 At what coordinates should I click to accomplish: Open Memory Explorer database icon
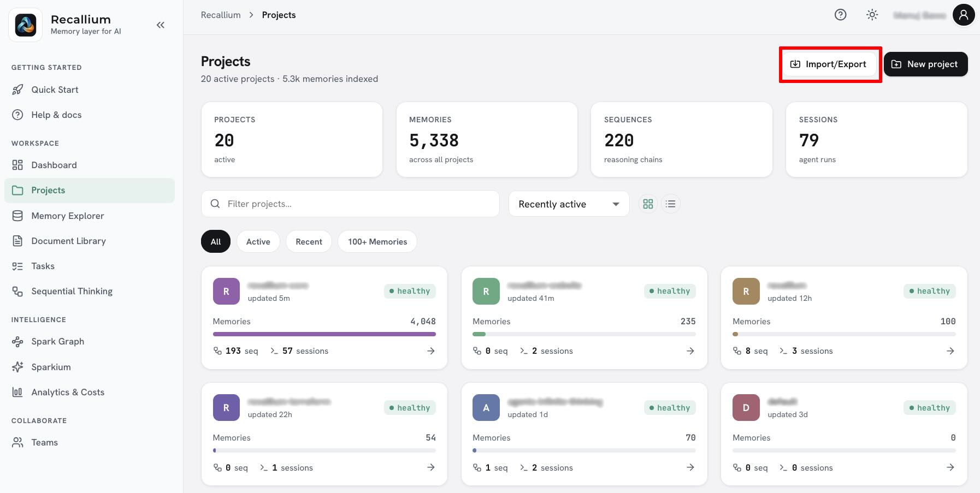(x=17, y=216)
